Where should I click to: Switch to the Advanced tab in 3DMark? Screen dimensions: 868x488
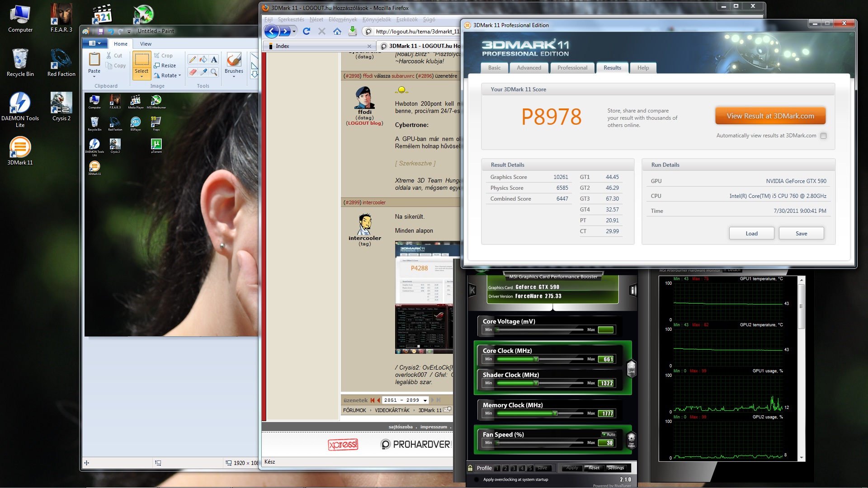[x=528, y=68]
